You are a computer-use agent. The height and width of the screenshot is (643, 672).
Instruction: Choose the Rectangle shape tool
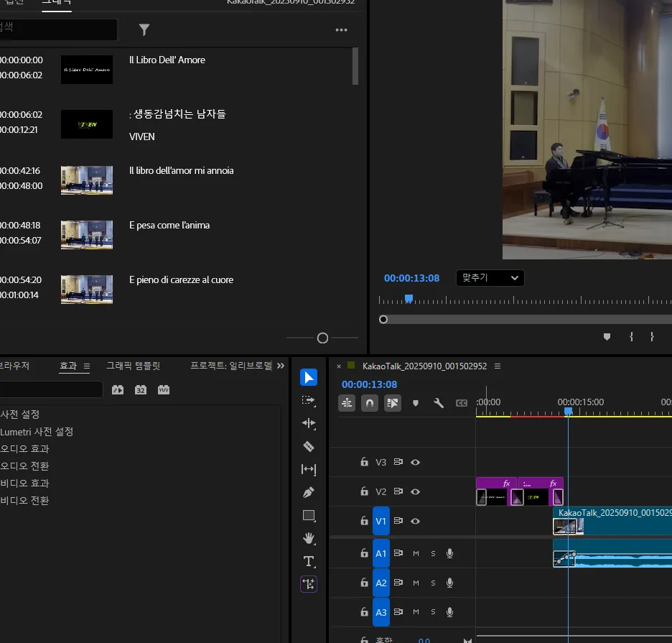309,515
